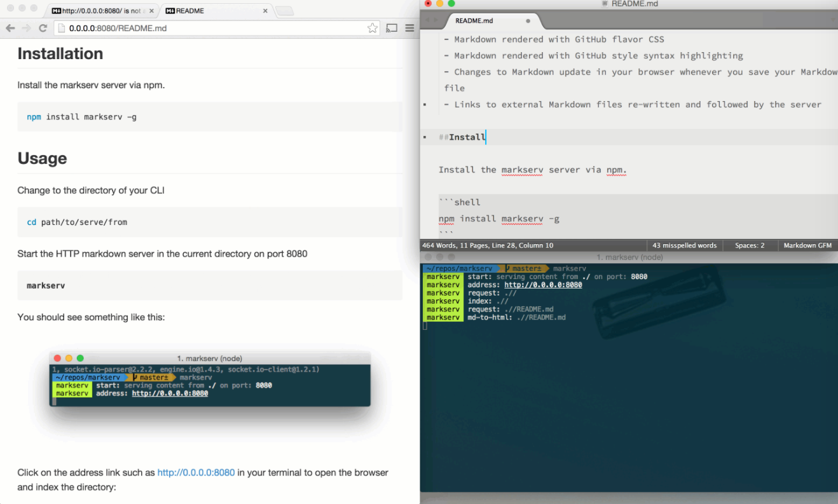Go back in the Chrome browser

coord(10,28)
